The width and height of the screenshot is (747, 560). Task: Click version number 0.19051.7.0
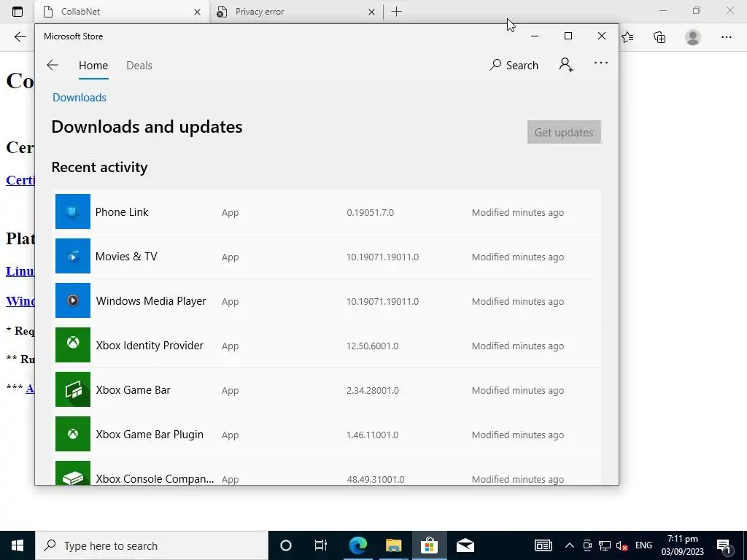pos(370,213)
